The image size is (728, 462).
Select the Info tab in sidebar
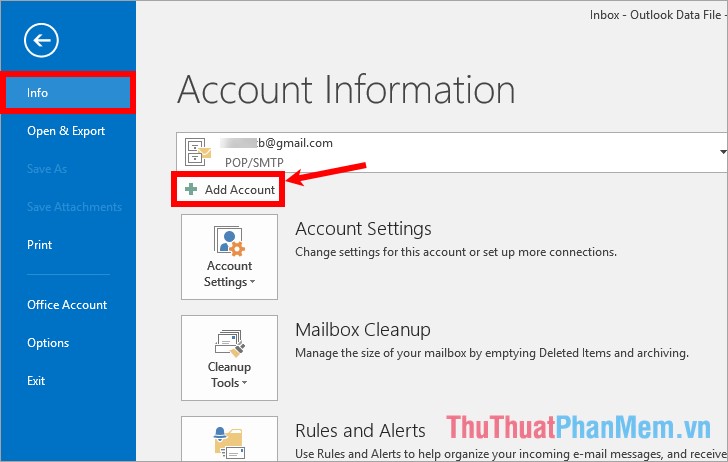[x=68, y=92]
